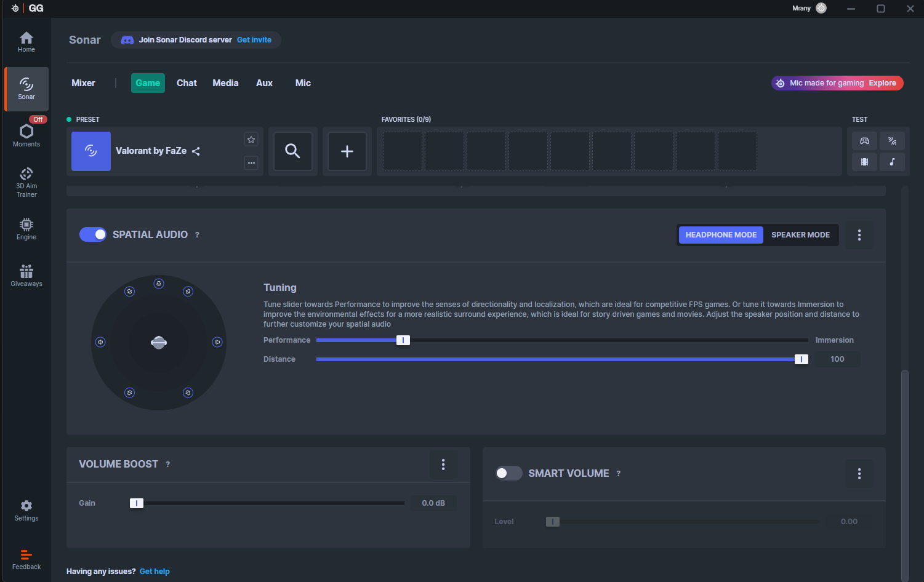Click the Get invite Discord link

[x=254, y=40]
